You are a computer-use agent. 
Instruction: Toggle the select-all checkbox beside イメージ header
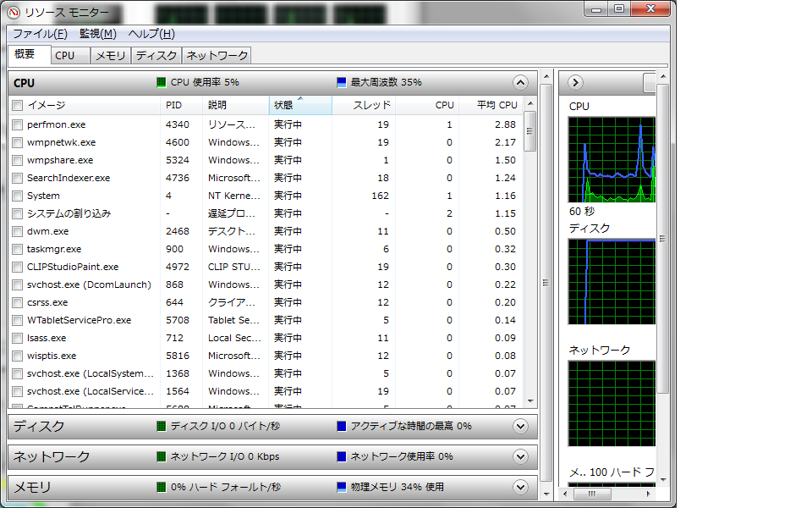tap(18, 106)
